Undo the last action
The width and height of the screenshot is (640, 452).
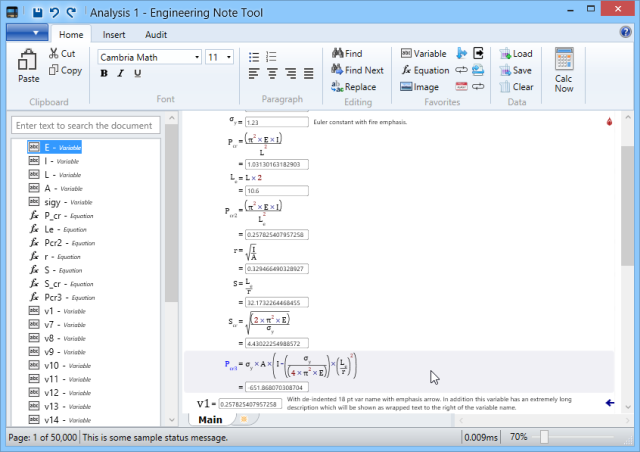[x=54, y=12]
